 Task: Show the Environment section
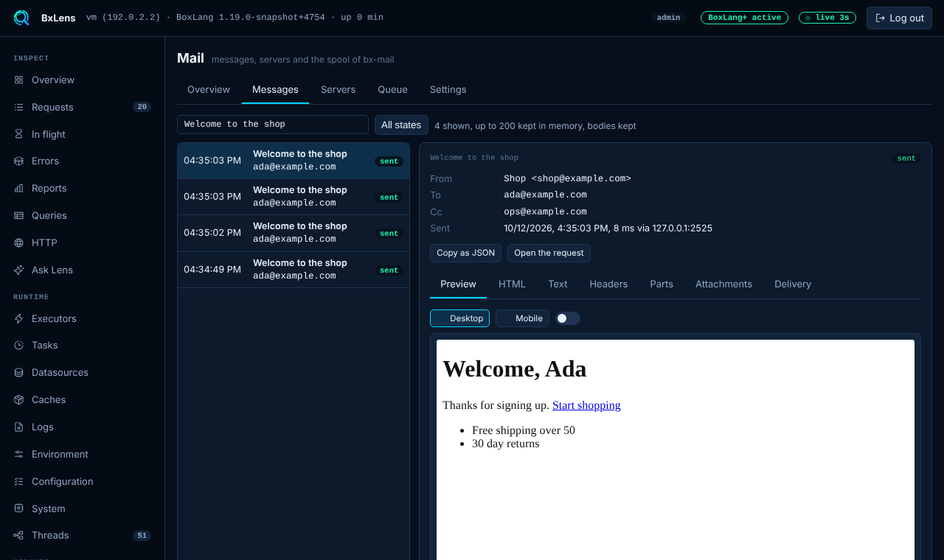82,454
